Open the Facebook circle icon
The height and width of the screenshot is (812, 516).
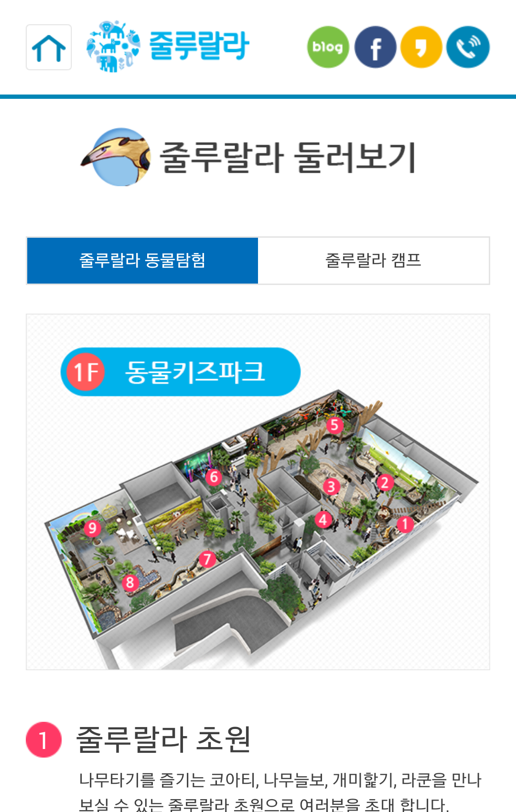(x=376, y=47)
